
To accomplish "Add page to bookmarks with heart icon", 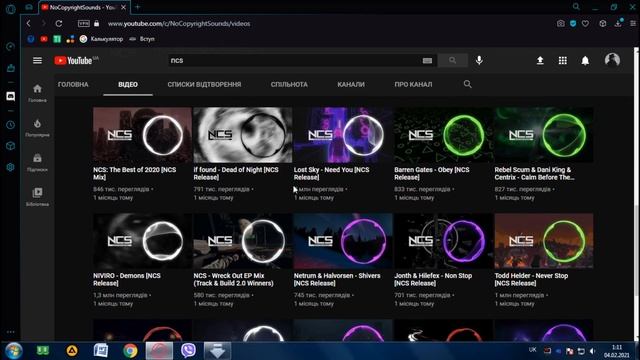I will pyautogui.click(x=585, y=23).
